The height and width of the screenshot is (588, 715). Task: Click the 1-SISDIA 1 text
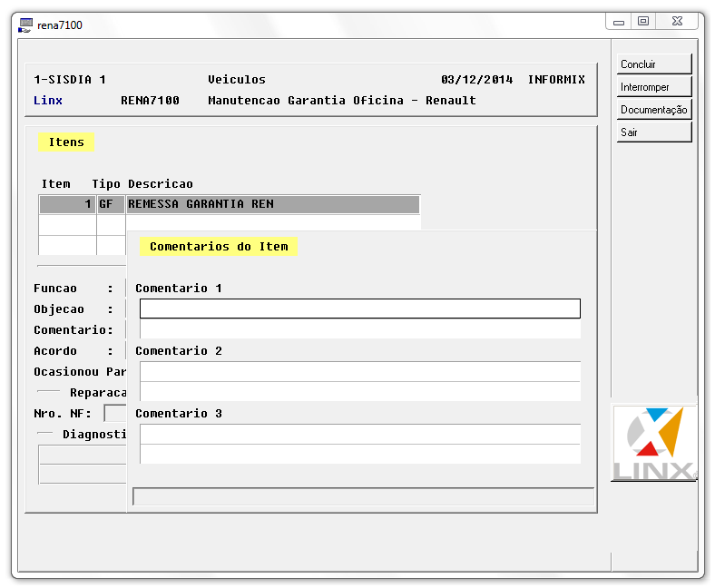pyautogui.click(x=70, y=79)
